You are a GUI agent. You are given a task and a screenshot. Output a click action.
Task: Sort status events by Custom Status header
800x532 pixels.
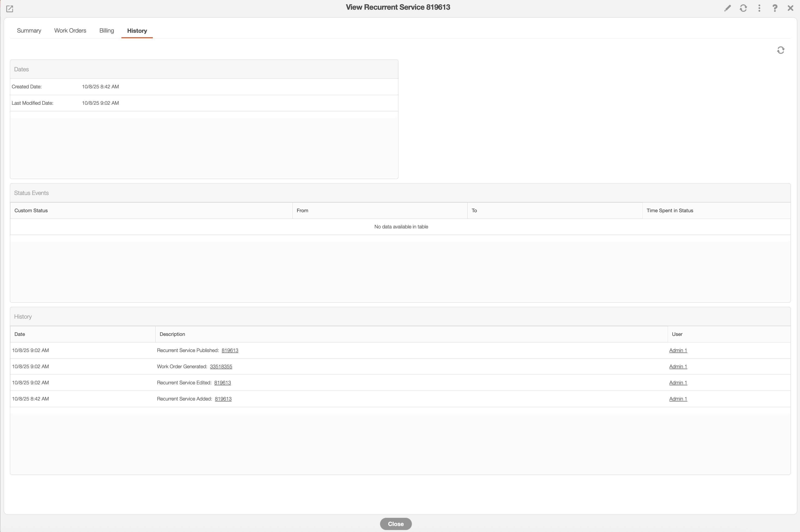[x=31, y=210]
